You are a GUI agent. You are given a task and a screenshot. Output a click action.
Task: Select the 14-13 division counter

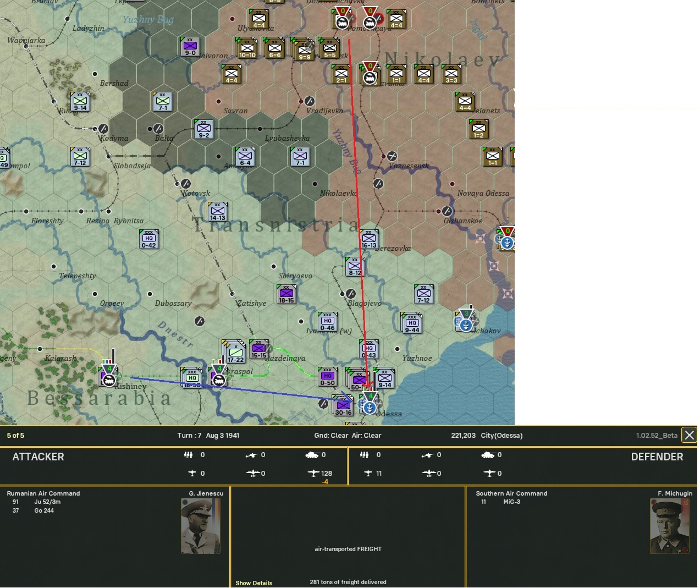pos(218,212)
